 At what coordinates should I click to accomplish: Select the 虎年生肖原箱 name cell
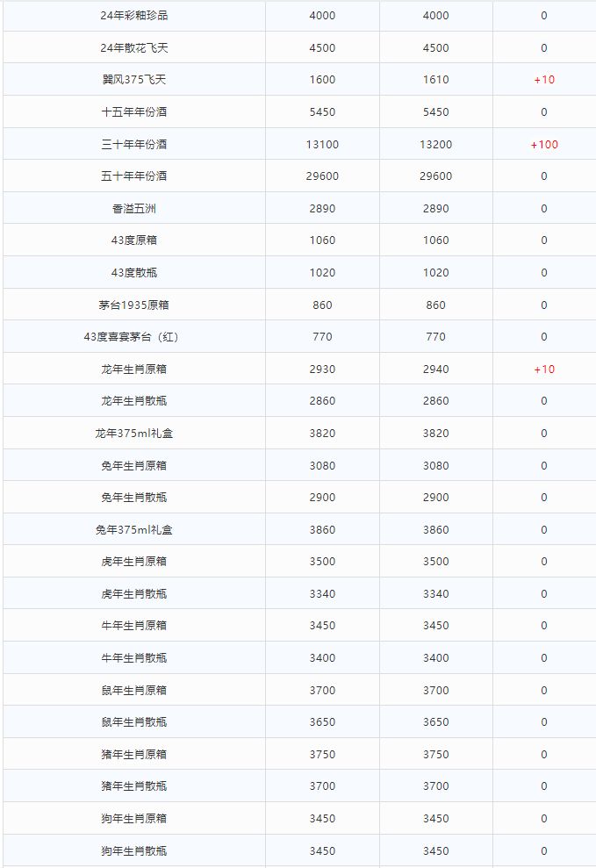(134, 562)
